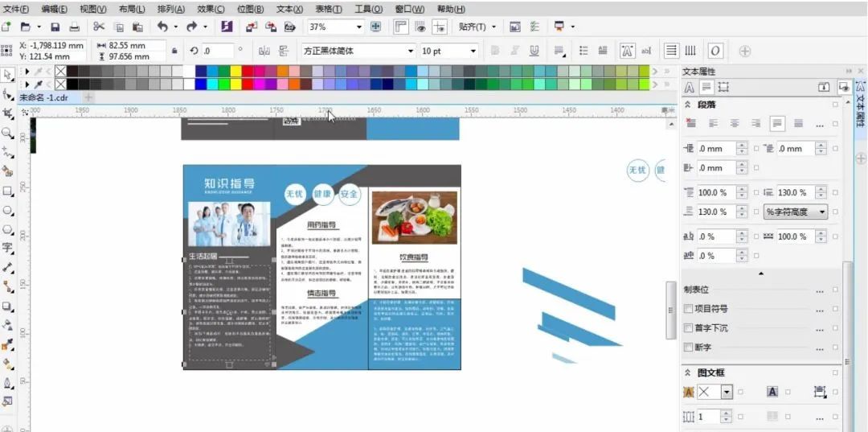Click the white swatch in the top palette
Viewport: 868px width, 432px height.
189,71
